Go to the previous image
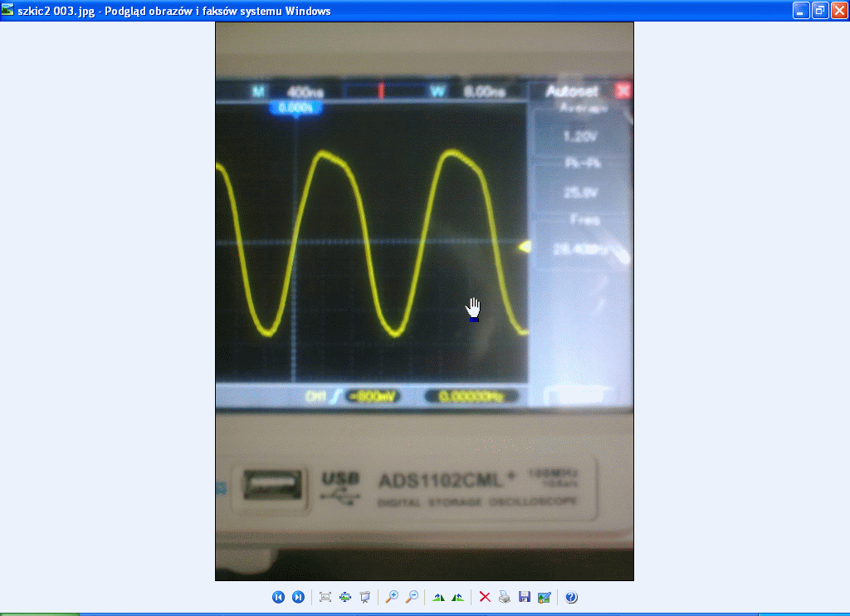Screen dimensions: 850x616 tap(278, 597)
